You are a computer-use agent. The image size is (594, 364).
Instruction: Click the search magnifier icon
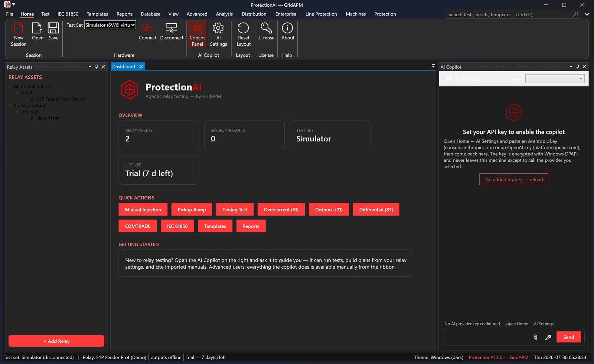(575, 14)
